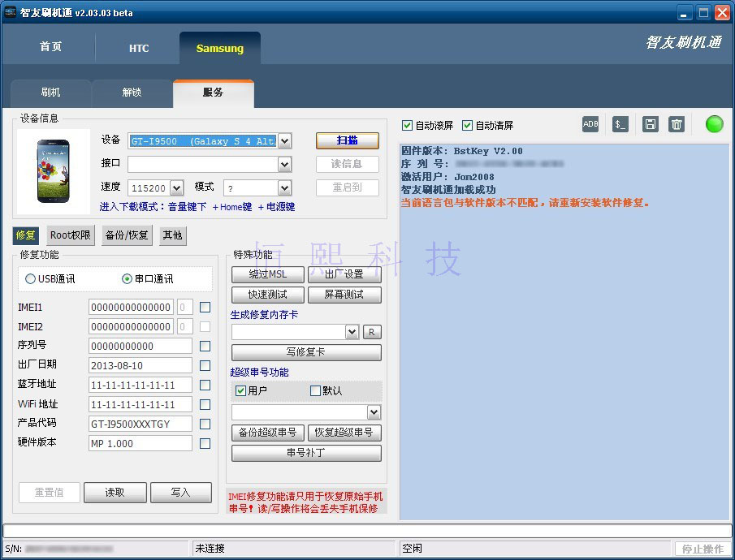
Task: Click the 蓝牙地址 input field
Action: [141, 386]
